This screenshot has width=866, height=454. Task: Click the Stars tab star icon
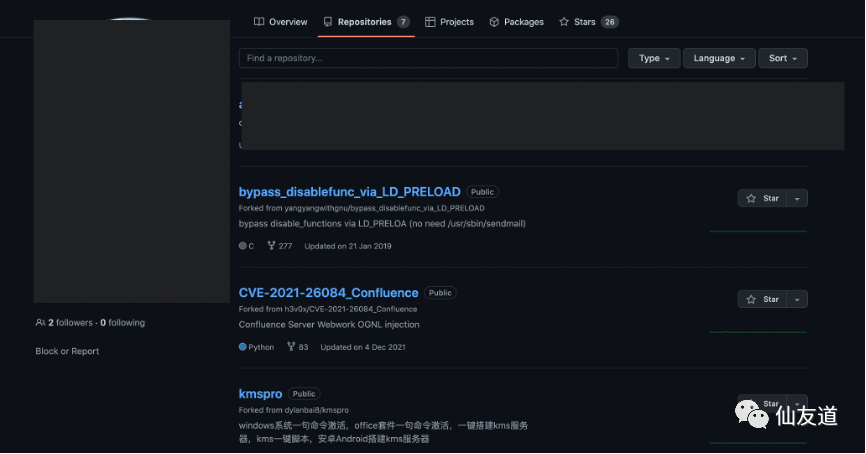click(564, 22)
